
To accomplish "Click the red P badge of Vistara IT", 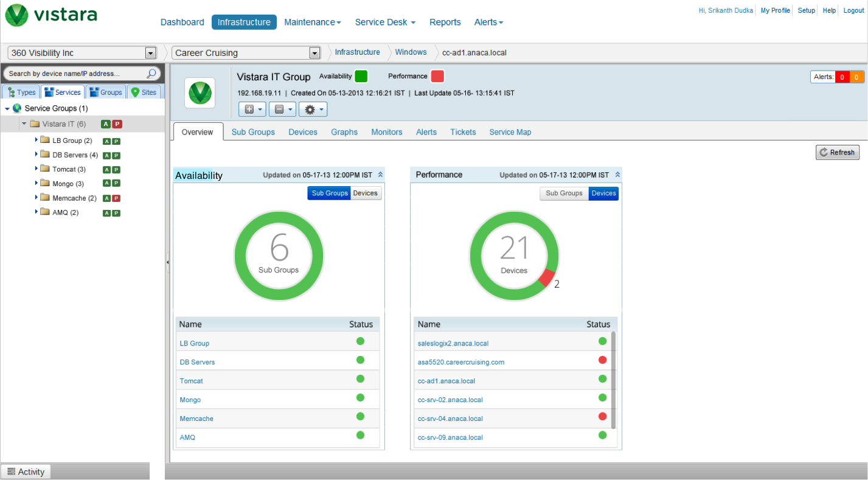I will [117, 124].
